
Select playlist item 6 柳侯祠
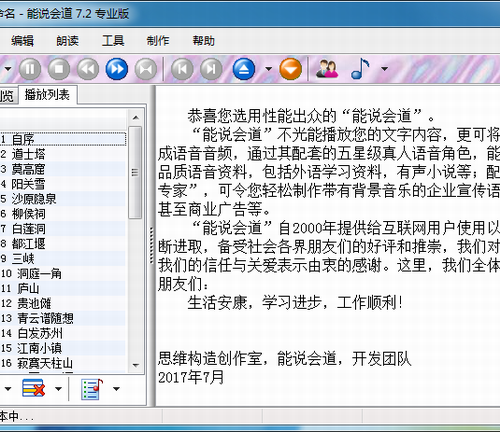(63, 214)
